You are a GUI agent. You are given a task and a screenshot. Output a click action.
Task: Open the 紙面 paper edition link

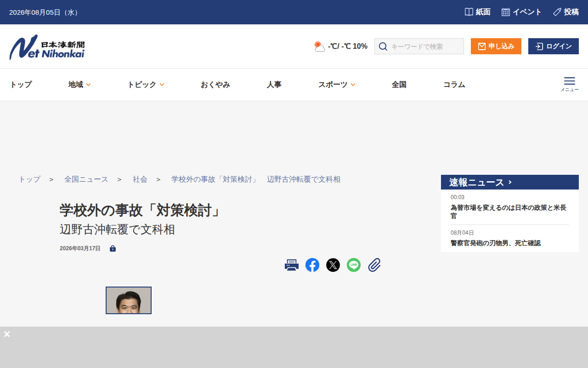click(x=477, y=12)
